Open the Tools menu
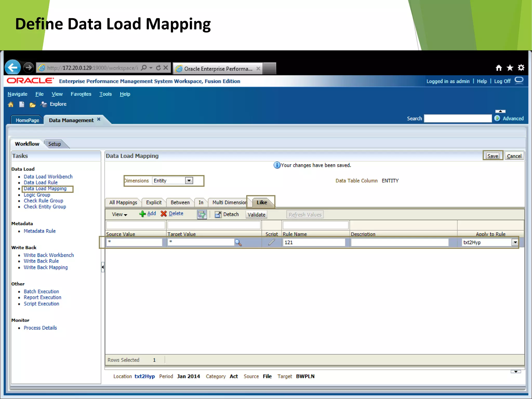This screenshot has width=532, height=399. [x=105, y=94]
